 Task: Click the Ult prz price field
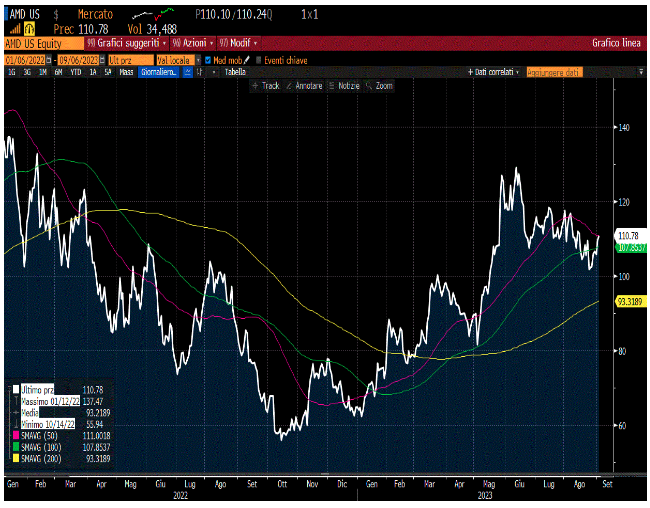pyautogui.click(x=131, y=60)
